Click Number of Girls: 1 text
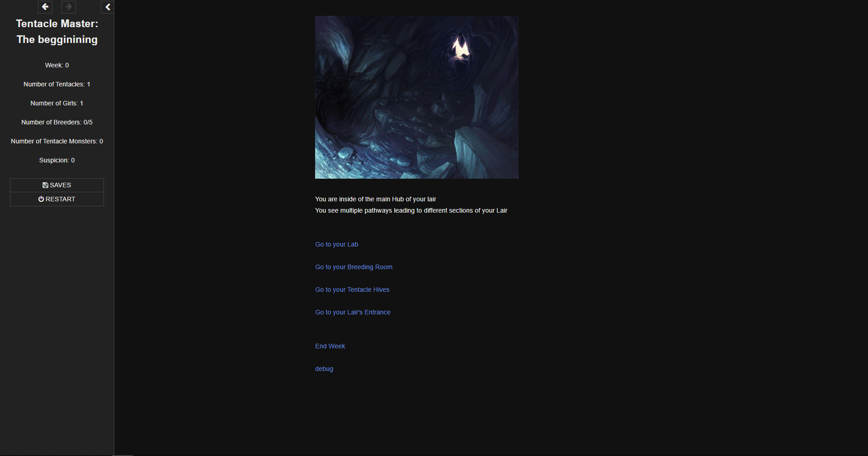Image resolution: width=868 pixels, height=456 pixels. click(57, 103)
